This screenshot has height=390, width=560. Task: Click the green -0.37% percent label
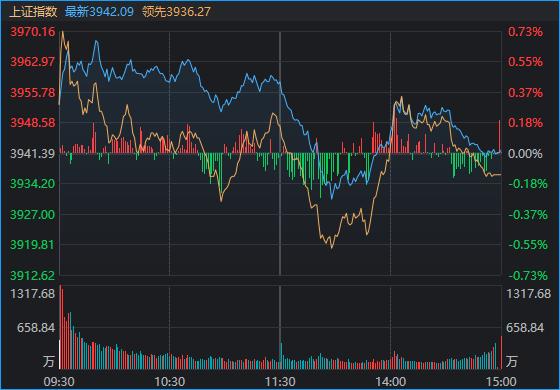528,215
